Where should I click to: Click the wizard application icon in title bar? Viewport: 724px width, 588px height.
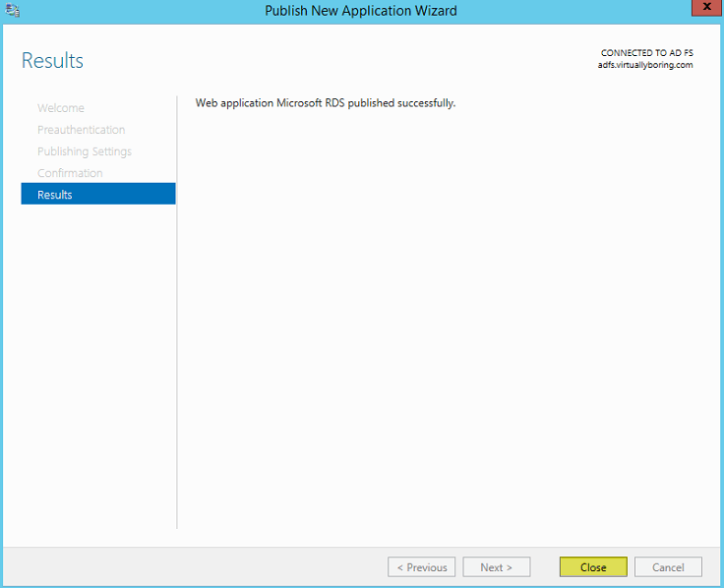coord(12,10)
